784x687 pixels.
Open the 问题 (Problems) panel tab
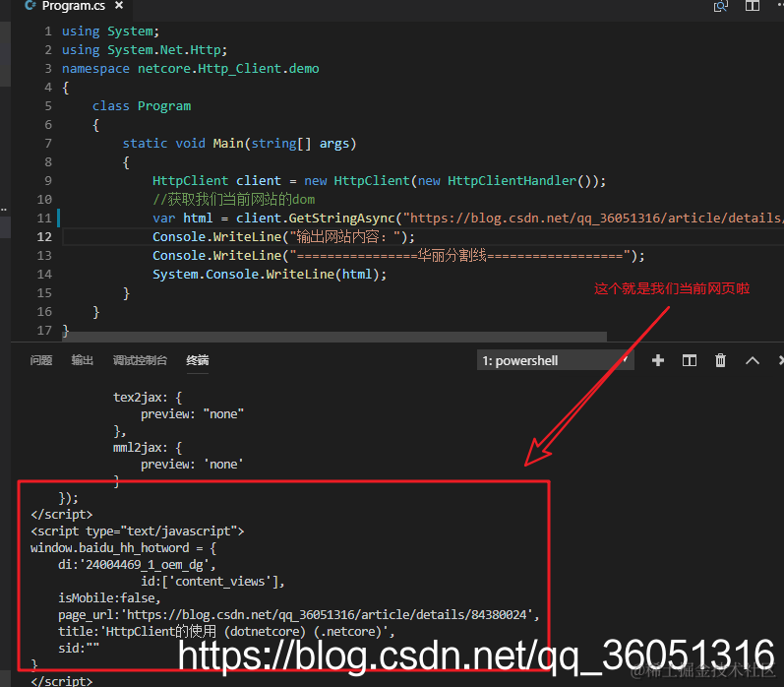click(41, 360)
